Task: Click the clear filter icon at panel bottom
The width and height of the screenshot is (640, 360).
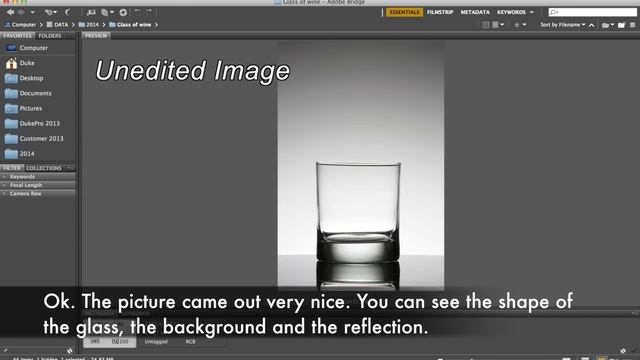Action: (x=70, y=351)
